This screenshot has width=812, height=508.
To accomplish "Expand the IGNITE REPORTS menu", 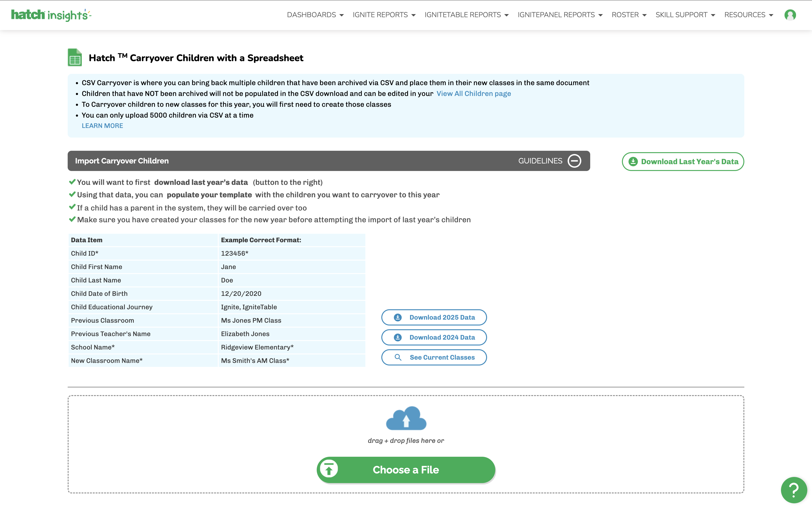I will point(384,15).
